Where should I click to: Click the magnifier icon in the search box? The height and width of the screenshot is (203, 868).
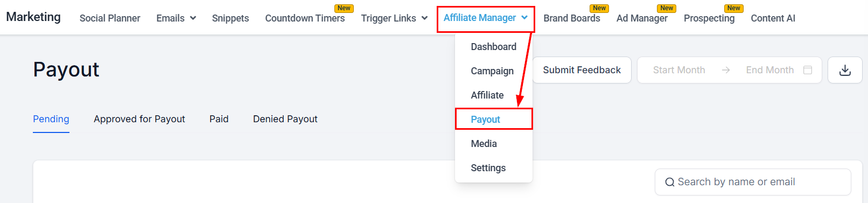pyautogui.click(x=670, y=182)
